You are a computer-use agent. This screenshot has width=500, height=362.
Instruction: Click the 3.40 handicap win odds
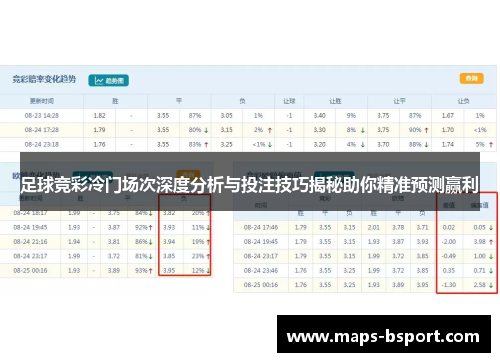tap(319, 116)
